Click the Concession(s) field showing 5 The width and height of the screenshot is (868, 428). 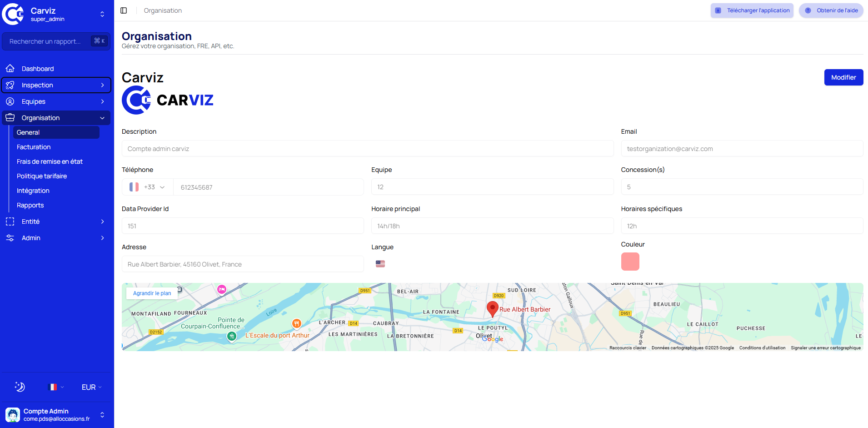tap(742, 186)
